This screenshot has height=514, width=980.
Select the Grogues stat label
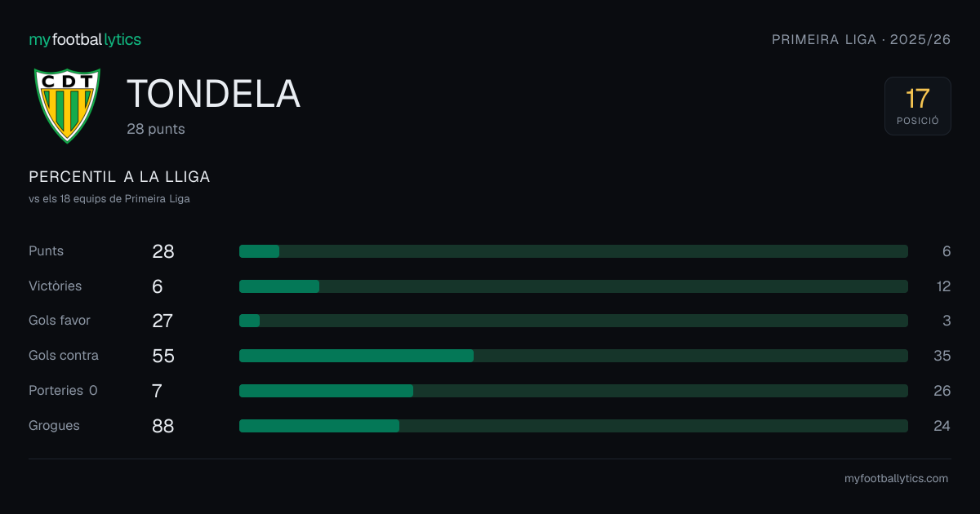point(54,426)
